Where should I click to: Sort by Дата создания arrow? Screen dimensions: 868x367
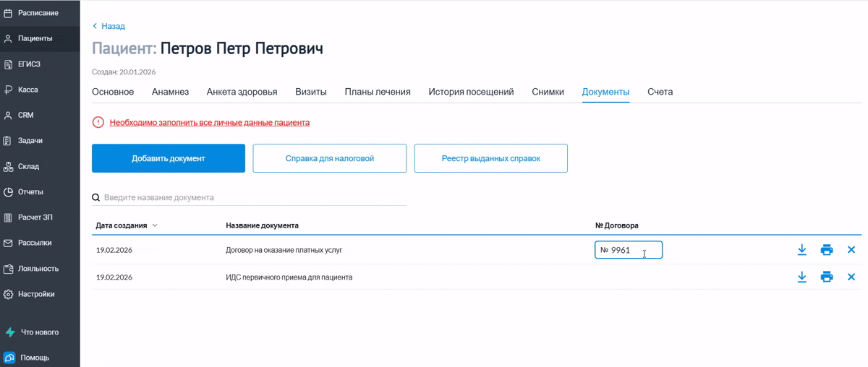(x=155, y=225)
